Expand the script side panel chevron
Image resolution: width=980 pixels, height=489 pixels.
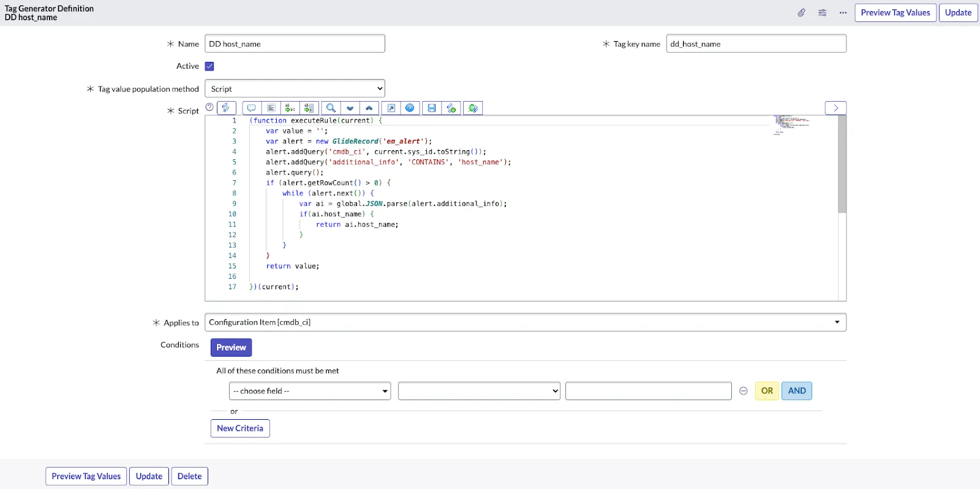point(836,108)
